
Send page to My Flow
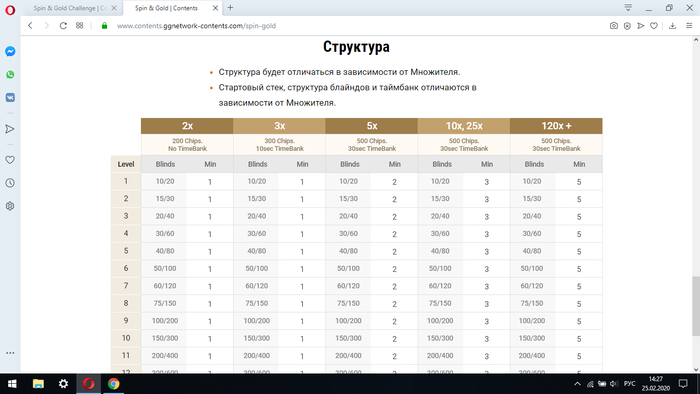tap(641, 26)
